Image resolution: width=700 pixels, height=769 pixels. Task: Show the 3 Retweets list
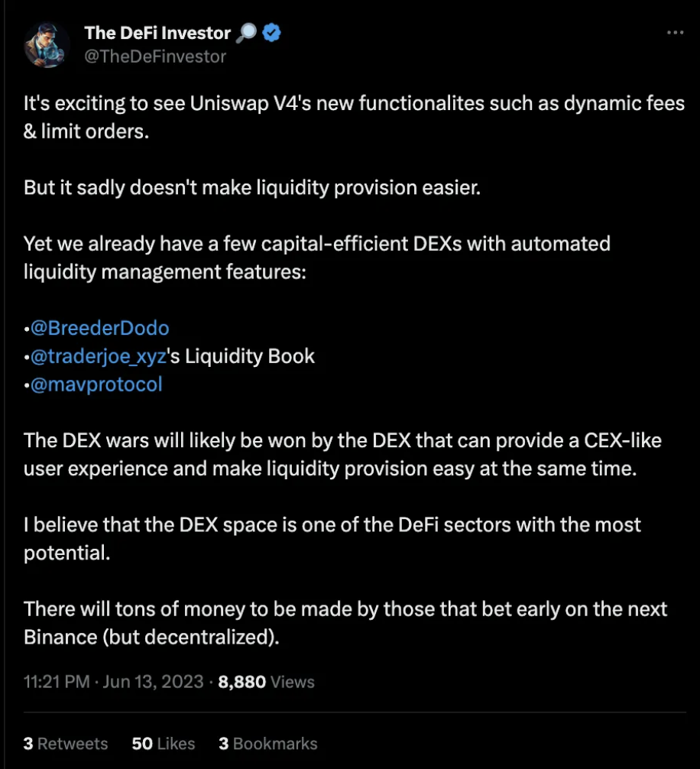(66, 743)
